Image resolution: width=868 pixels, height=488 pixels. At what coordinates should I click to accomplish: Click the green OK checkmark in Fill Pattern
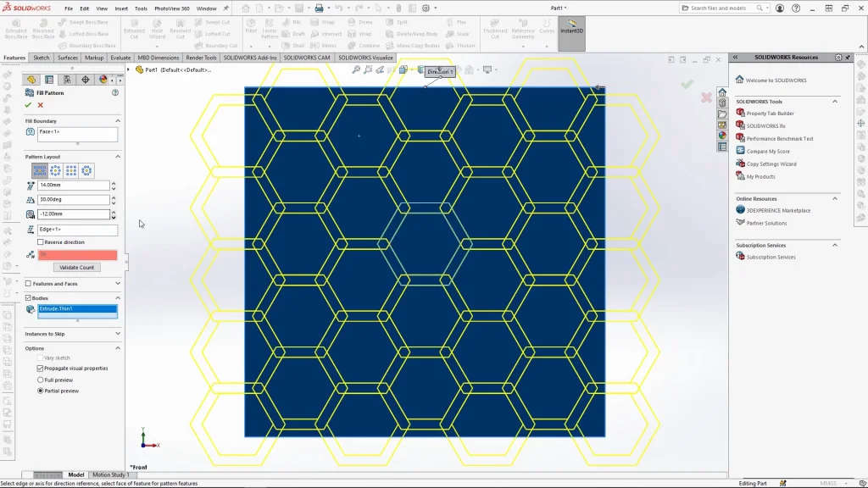28,105
